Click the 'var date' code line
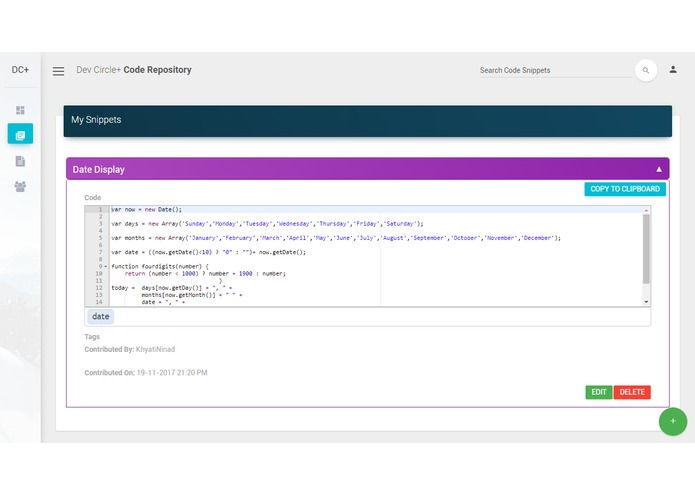This screenshot has width=695, height=494. [x=208, y=252]
